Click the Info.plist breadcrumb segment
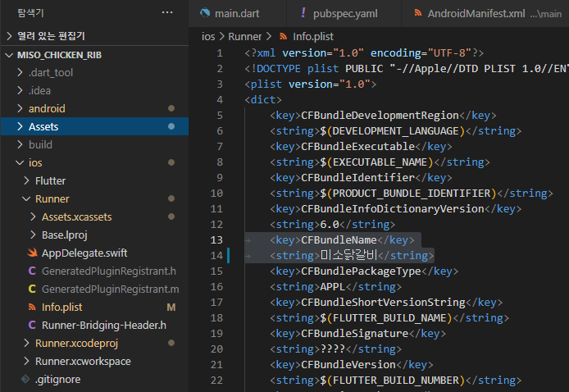Screen dimensions: 569x392 point(313,37)
